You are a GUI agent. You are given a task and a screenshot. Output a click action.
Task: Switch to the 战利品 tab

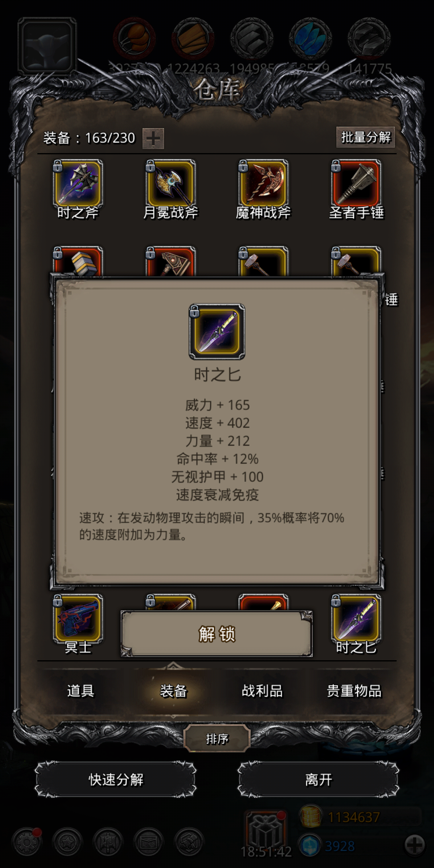(262, 691)
